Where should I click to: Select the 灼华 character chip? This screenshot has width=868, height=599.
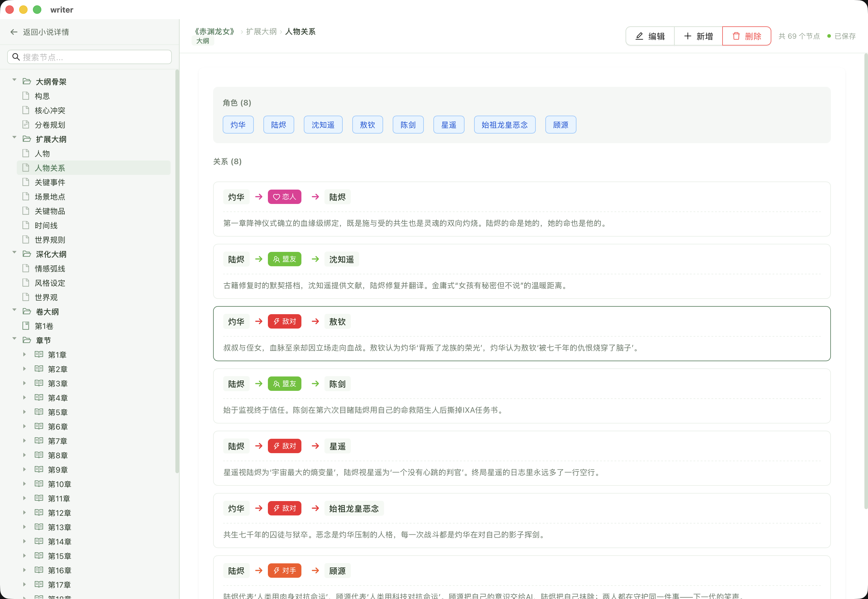pyautogui.click(x=238, y=125)
